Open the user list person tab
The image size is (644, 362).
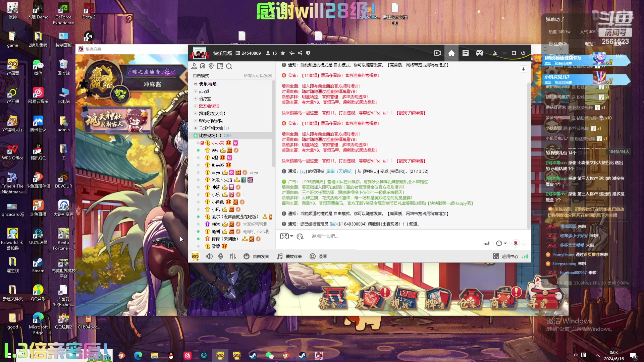pyautogui.click(x=194, y=66)
